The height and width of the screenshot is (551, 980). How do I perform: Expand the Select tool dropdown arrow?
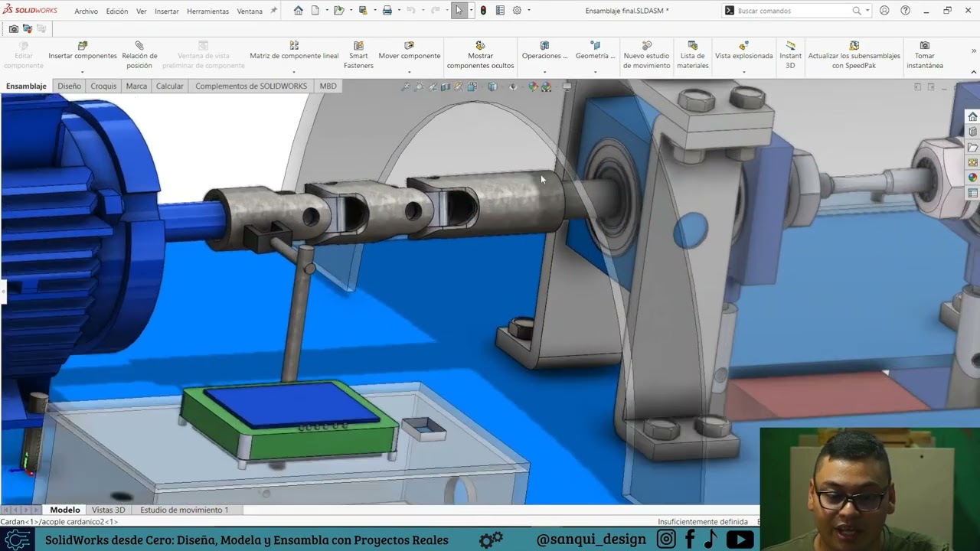click(x=471, y=11)
